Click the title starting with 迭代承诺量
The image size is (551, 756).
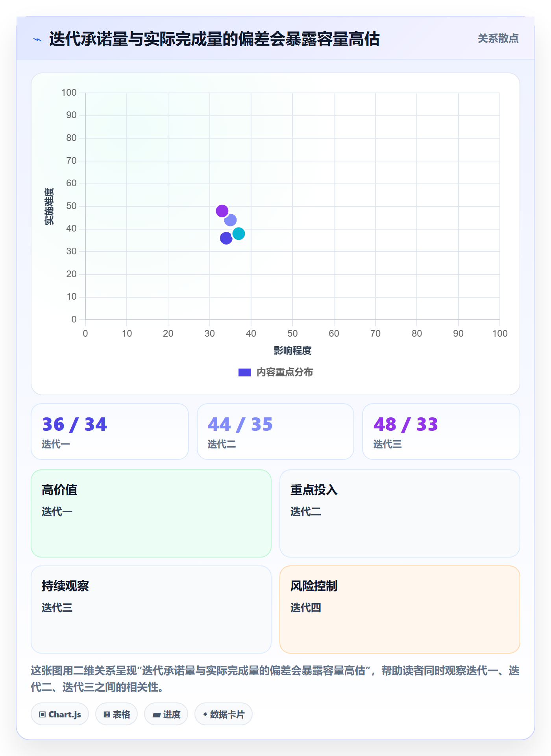[214, 39]
